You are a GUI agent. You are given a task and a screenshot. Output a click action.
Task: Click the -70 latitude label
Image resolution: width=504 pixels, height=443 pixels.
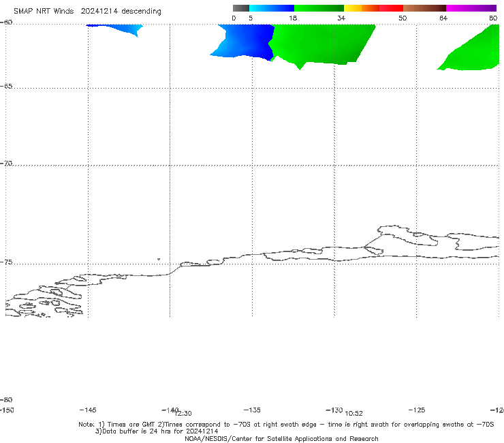(x=6, y=164)
